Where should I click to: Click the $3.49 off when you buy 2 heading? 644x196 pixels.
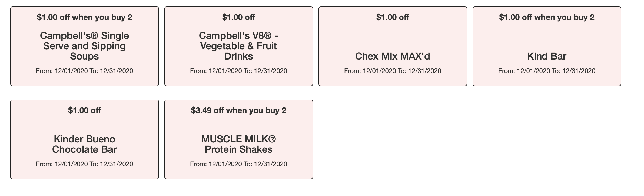click(238, 110)
